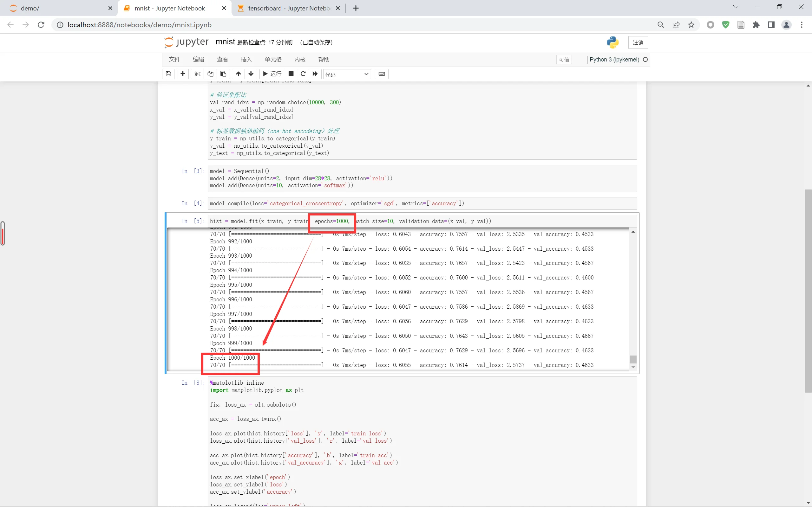Cut selected cells with scissors icon
The height and width of the screenshot is (507, 812).
pos(197,74)
